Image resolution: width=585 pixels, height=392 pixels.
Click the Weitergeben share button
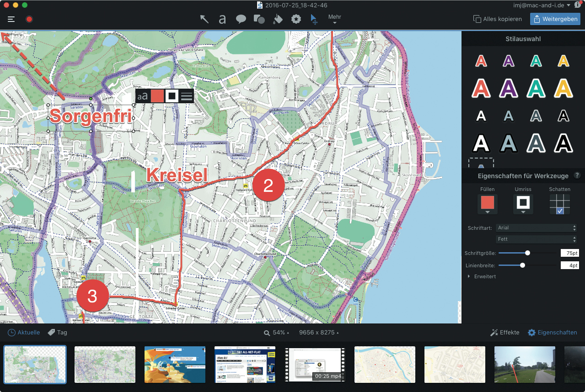coord(555,19)
